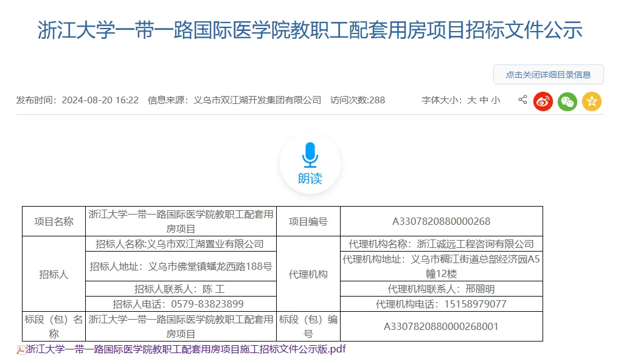The image size is (621, 364).
Task: Click source 义乌市双江湖开发集团有限公司
Action: pyautogui.click(x=257, y=100)
